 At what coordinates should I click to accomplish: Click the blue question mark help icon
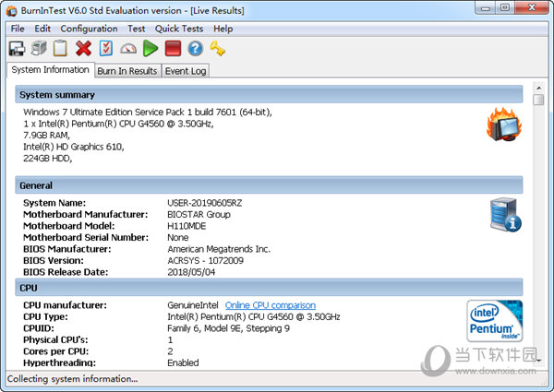tap(196, 48)
